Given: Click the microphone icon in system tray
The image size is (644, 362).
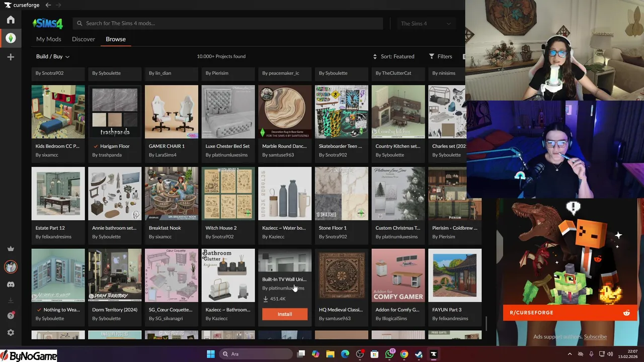Looking at the screenshot, I should [x=591, y=354].
